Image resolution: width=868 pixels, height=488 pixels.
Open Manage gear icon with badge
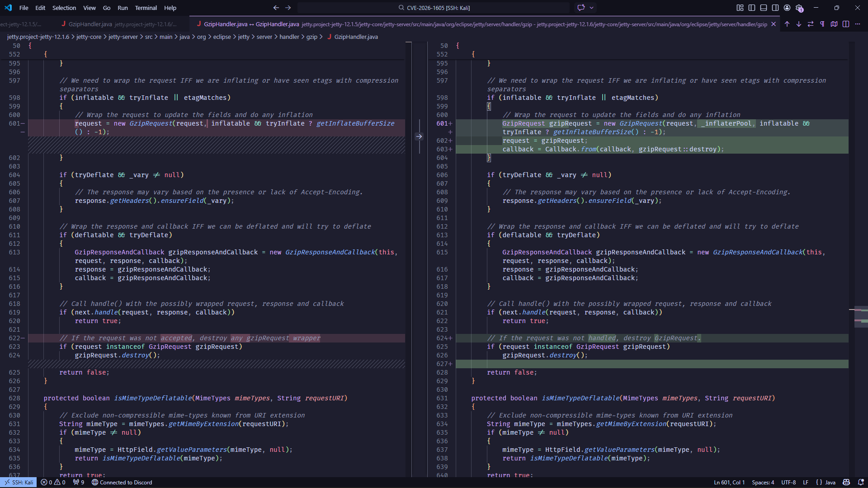click(x=799, y=8)
